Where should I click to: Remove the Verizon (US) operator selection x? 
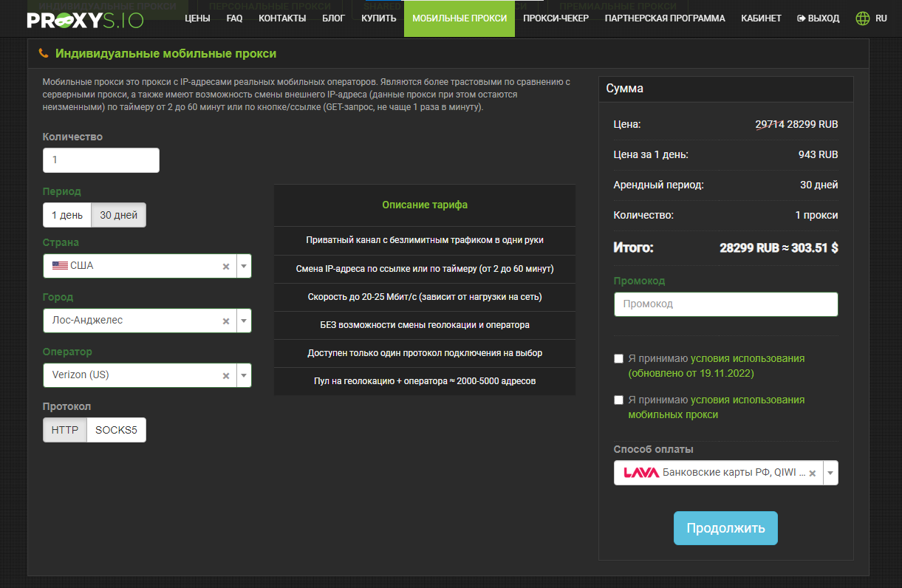point(226,376)
